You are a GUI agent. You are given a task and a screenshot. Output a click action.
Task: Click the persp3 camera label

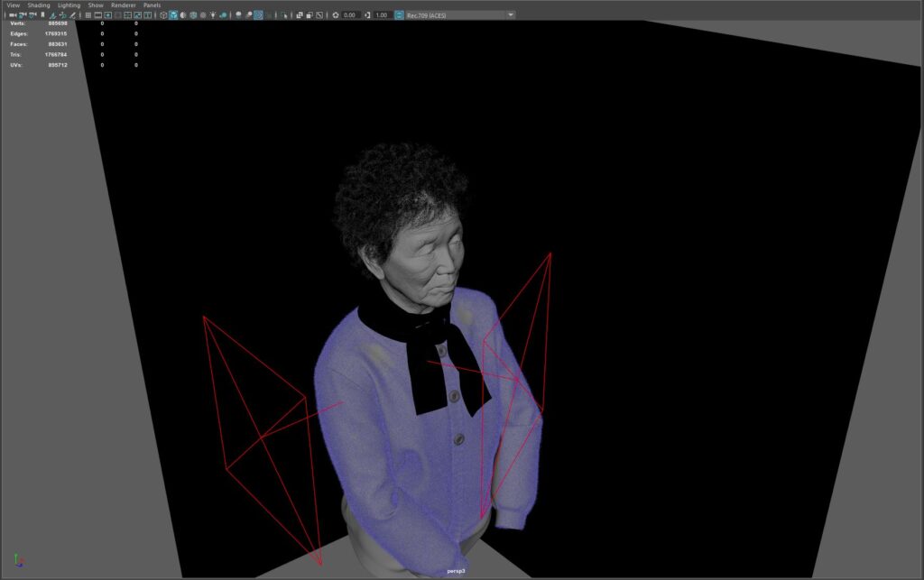click(456, 571)
